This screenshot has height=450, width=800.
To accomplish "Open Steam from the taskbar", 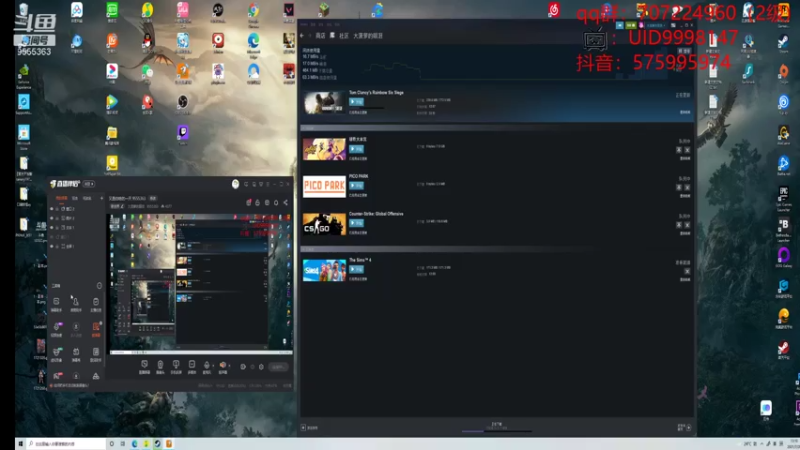I will [157, 444].
